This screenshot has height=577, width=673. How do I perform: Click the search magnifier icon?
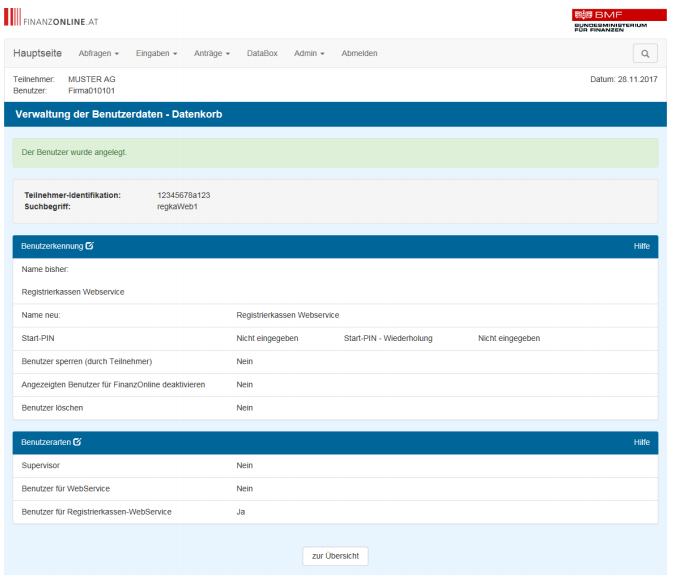645,54
